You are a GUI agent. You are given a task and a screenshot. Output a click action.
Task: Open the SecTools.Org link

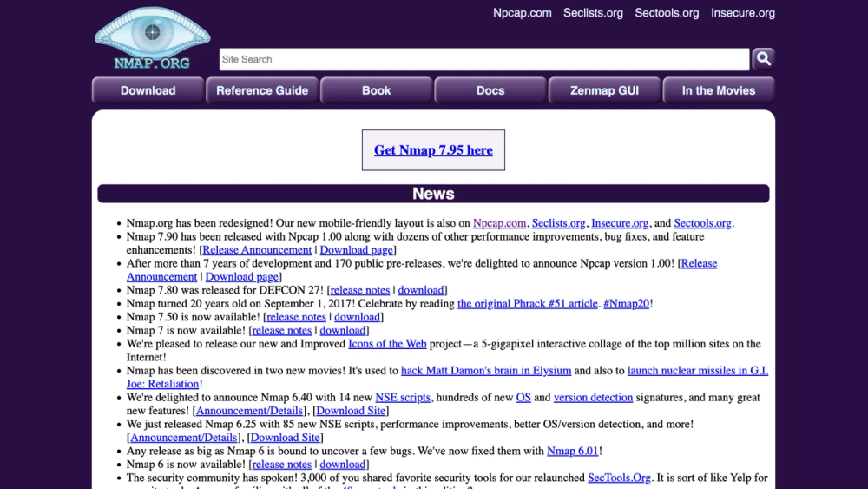click(619, 478)
